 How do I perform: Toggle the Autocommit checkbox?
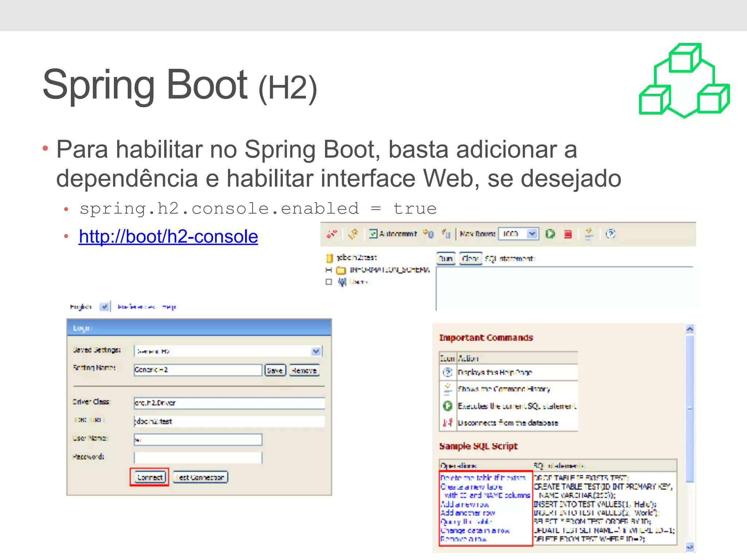click(373, 234)
